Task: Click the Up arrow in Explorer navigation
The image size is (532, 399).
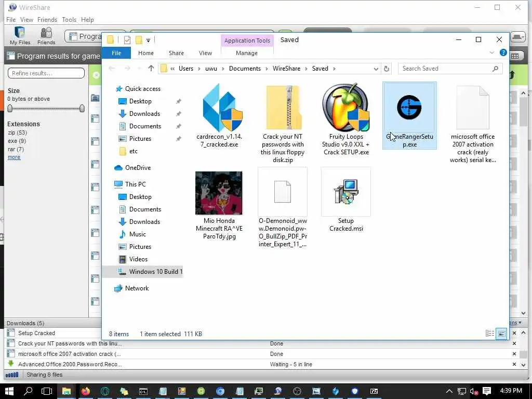Action: (151, 69)
